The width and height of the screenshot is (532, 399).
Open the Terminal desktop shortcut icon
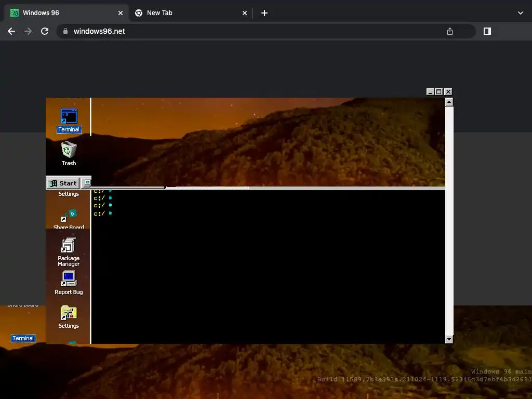69,117
